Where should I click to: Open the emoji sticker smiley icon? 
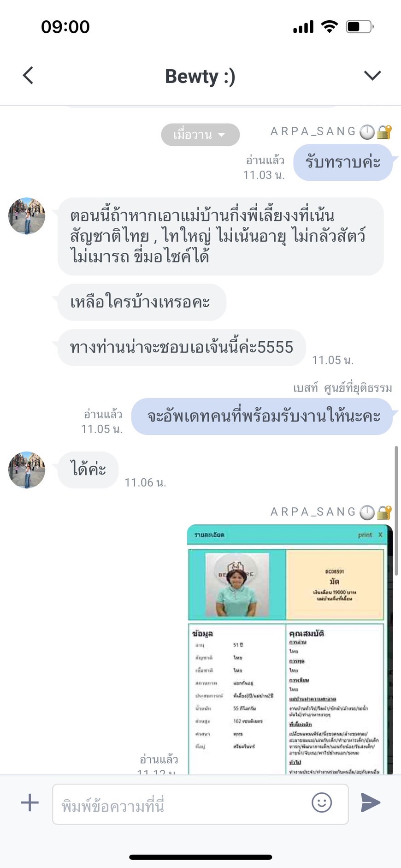[322, 803]
